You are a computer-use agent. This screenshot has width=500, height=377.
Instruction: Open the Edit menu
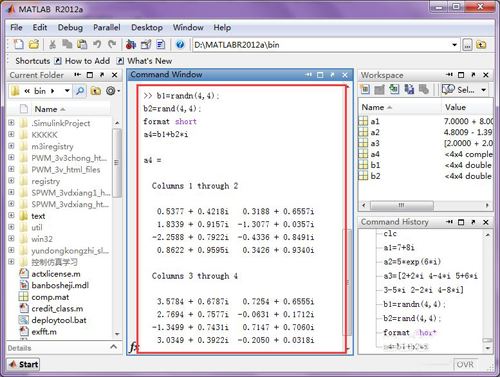[40, 27]
